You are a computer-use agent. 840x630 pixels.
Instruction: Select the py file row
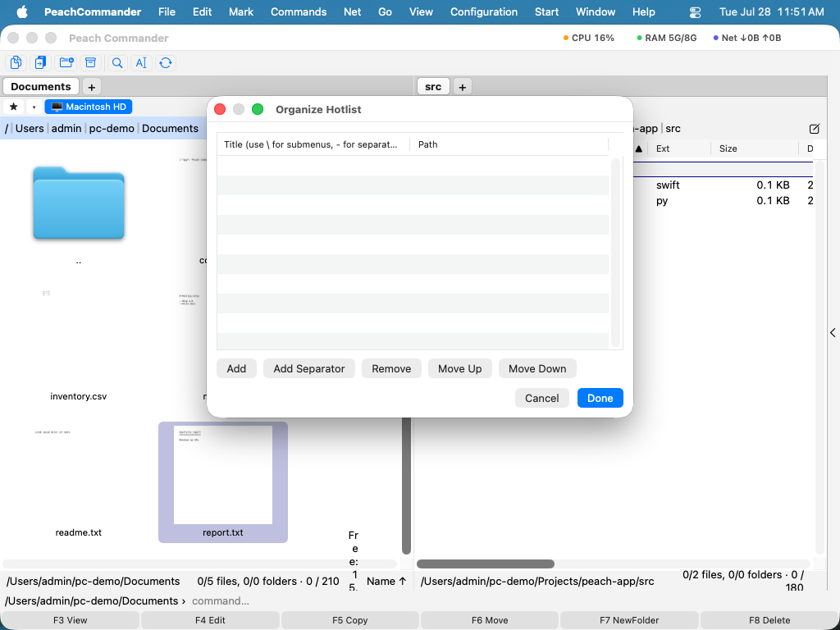(724, 201)
